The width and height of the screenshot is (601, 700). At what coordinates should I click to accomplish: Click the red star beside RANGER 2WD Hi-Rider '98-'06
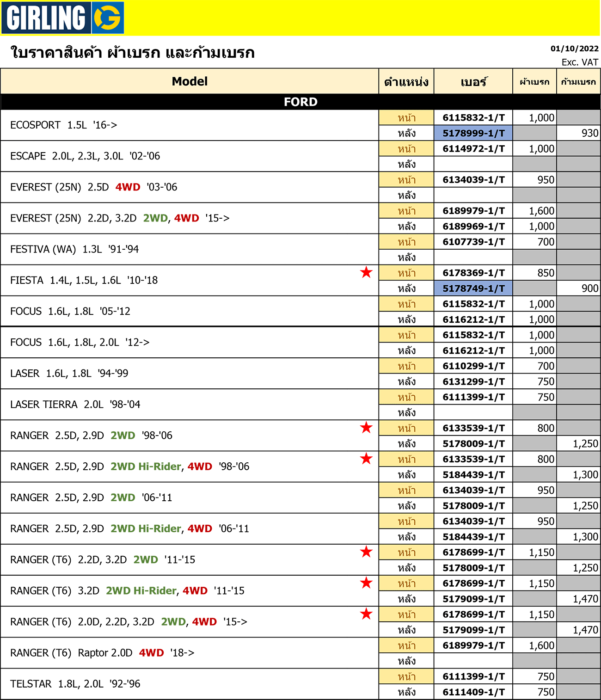[366, 459]
